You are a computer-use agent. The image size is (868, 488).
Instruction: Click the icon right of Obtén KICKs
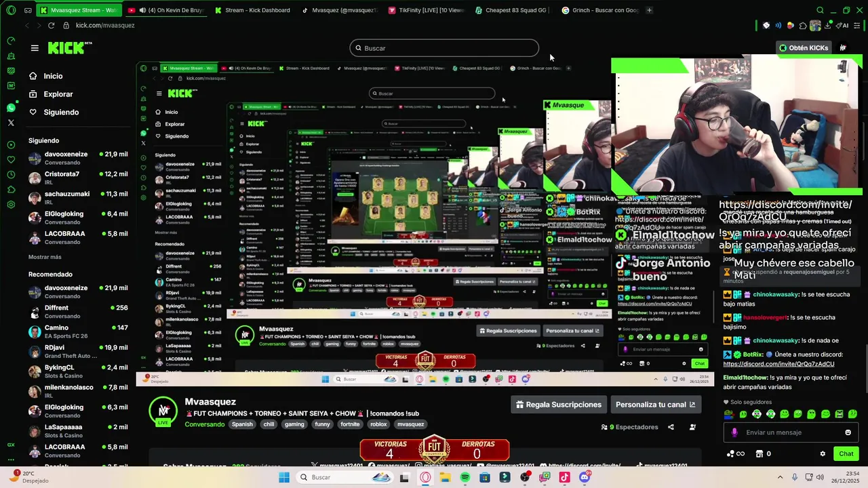[843, 48]
